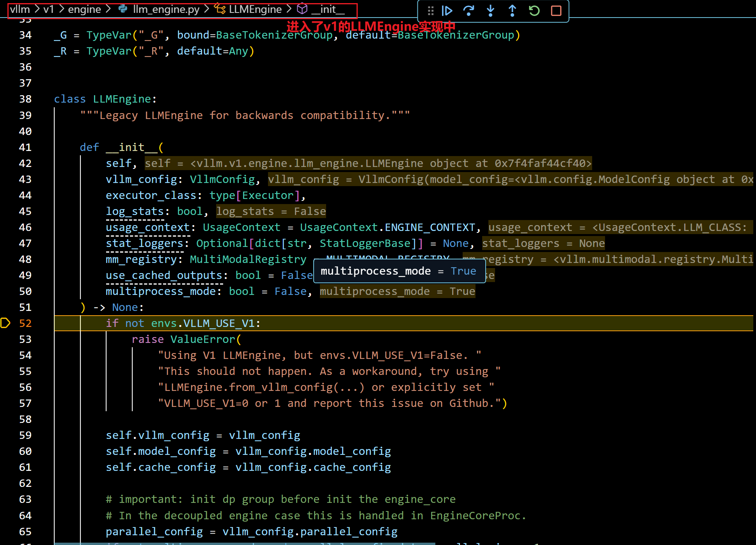Click the Step Into arrow icon

coord(490,11)
